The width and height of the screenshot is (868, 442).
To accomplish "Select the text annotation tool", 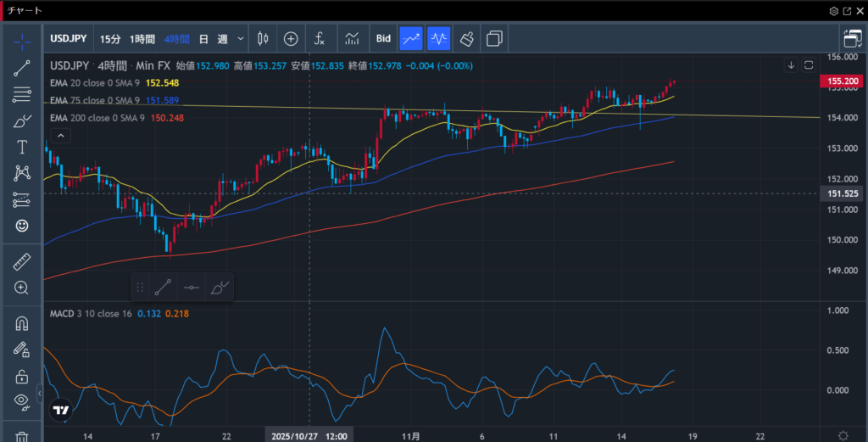I will click(22, 147).
